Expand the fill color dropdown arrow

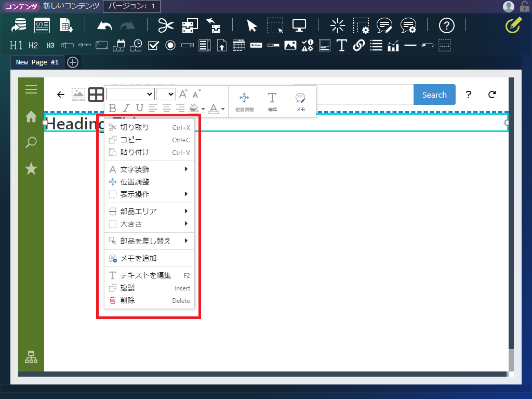click(x=203, y=109)
